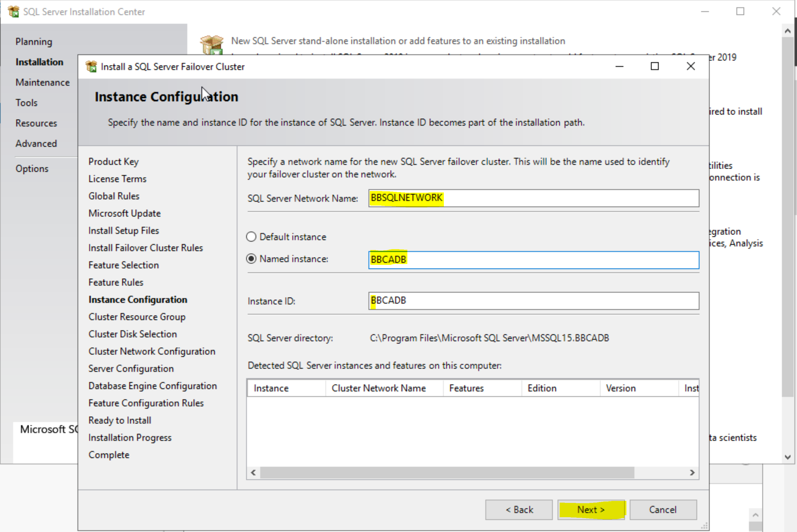Click the Back button

519,509
